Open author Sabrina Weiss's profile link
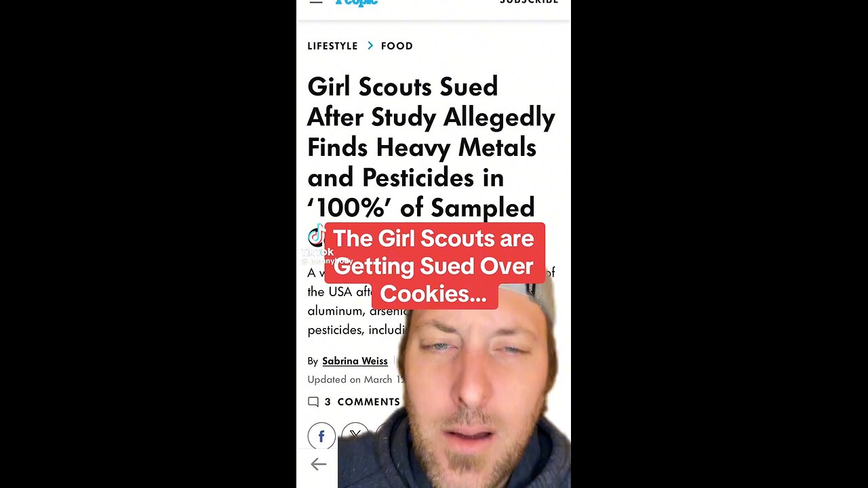 tap(355, 361)
